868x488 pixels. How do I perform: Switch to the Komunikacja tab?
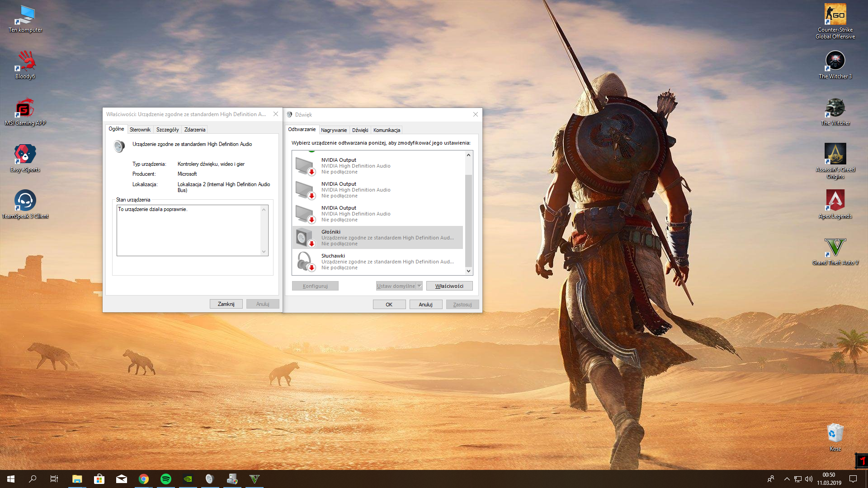point(387,130)
